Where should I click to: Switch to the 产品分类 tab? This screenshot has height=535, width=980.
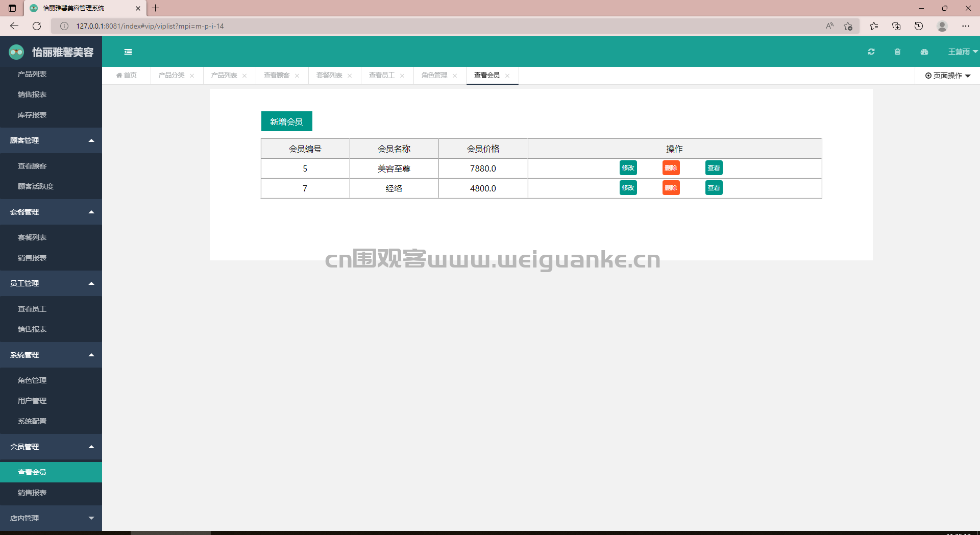tap(171, 75)
